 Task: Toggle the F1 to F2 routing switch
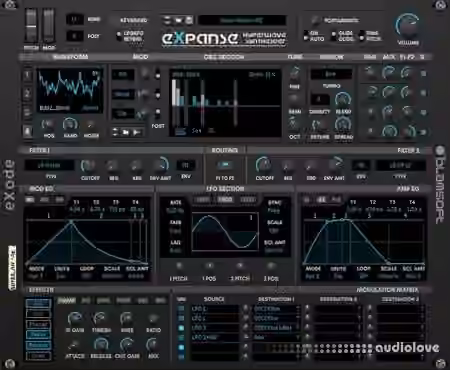coord(225,165)
